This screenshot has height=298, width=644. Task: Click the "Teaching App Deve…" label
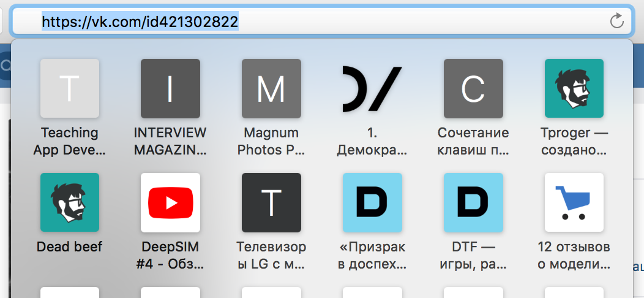click(x=70, y=141)
